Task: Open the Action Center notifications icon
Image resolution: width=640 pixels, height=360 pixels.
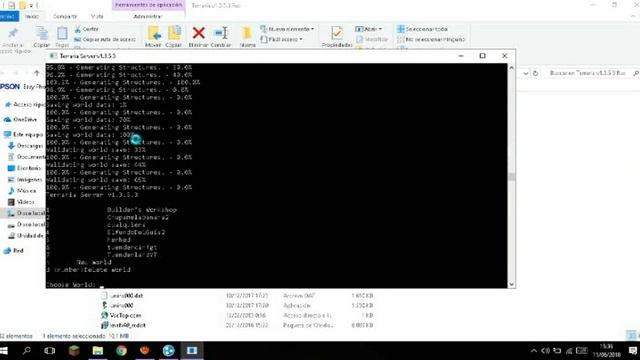Action: (633, 351)
